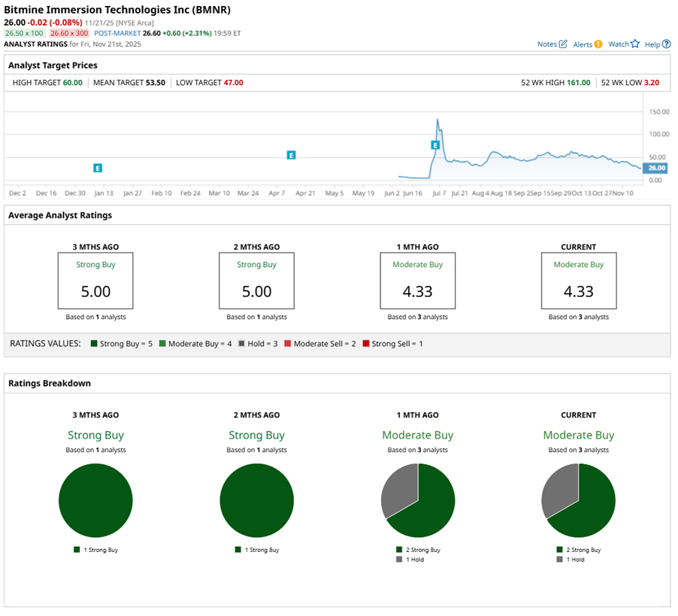Click the red 26.60 x 300 ask box
Image resolution: width=678 pixels, height=616 pixels.
pyautogui.click(x=68, y=34)
